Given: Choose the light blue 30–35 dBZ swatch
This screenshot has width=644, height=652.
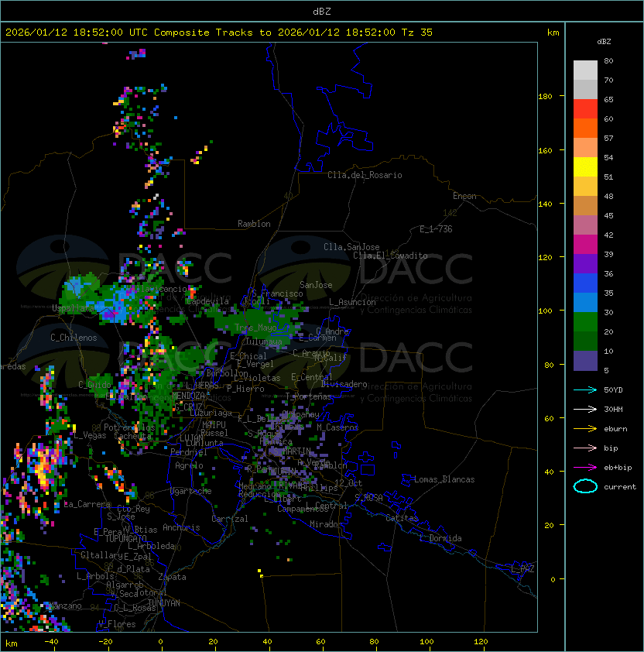Looking at the screenshot, I should coord(585,303).
